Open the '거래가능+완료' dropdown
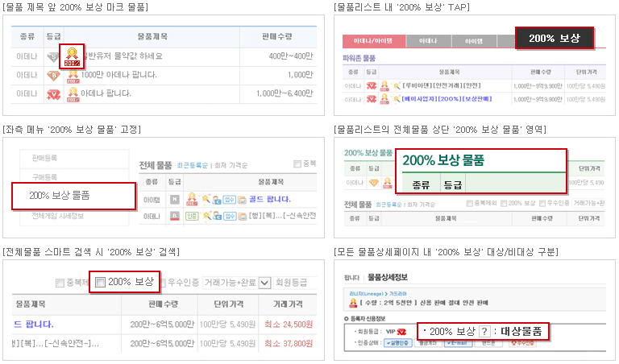619x364 pixels. pyautogui.click(x=264, y=283)
